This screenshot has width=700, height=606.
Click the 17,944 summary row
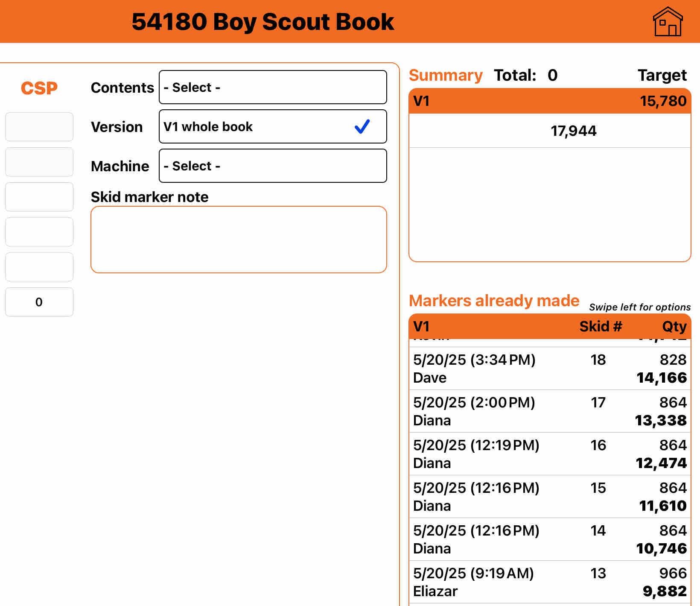550,131
